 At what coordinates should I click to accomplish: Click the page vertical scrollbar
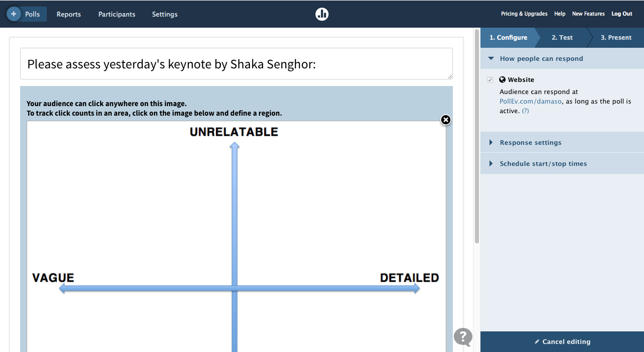click(x=476, y=136)
